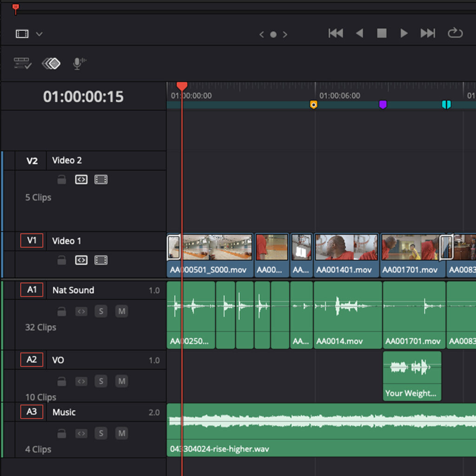The height and width of the screenshot is (476, 476).
Task: Toggle auto track selector on Video 1
Action: (x=81, y=260)
